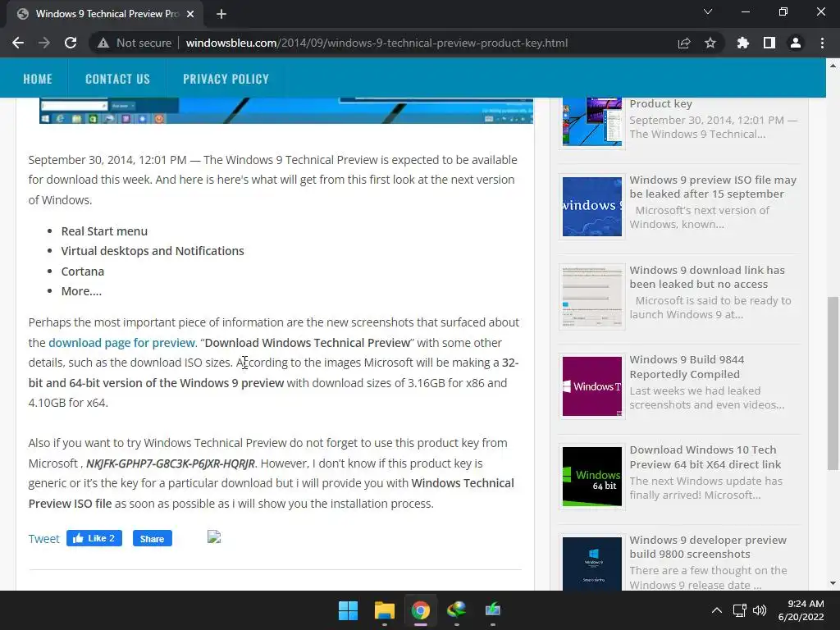Click the volume speaker tray icon
840x630 pixels.
pyautogui.click(x=759, y=610)
